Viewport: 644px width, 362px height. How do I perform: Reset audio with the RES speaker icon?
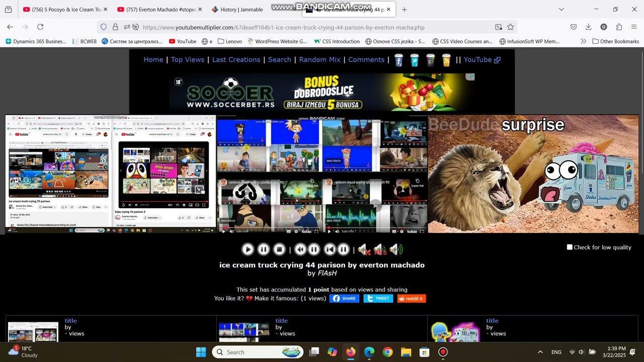pyautogui.click(x=380, y=249)
